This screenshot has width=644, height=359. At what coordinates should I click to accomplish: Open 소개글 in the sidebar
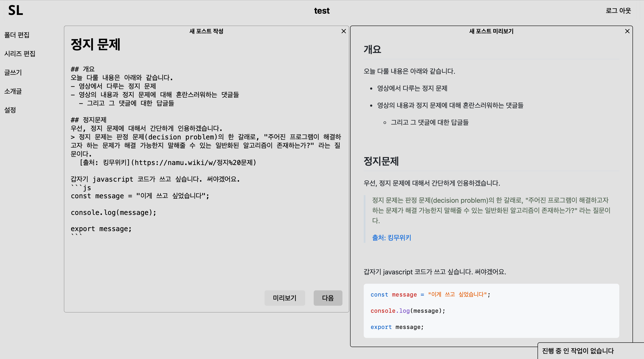tap(13, 91)
